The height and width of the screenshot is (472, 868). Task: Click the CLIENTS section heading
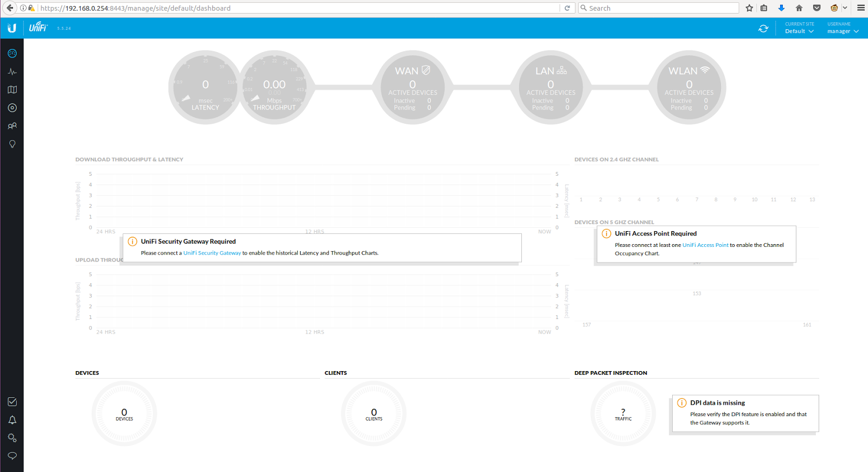pos(336,373)
